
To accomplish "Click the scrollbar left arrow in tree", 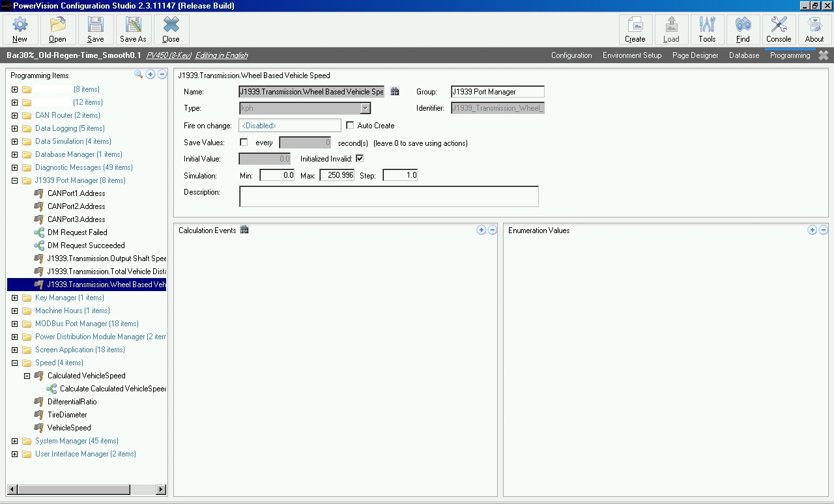I will pyautogui.click(x=12, y=489).
